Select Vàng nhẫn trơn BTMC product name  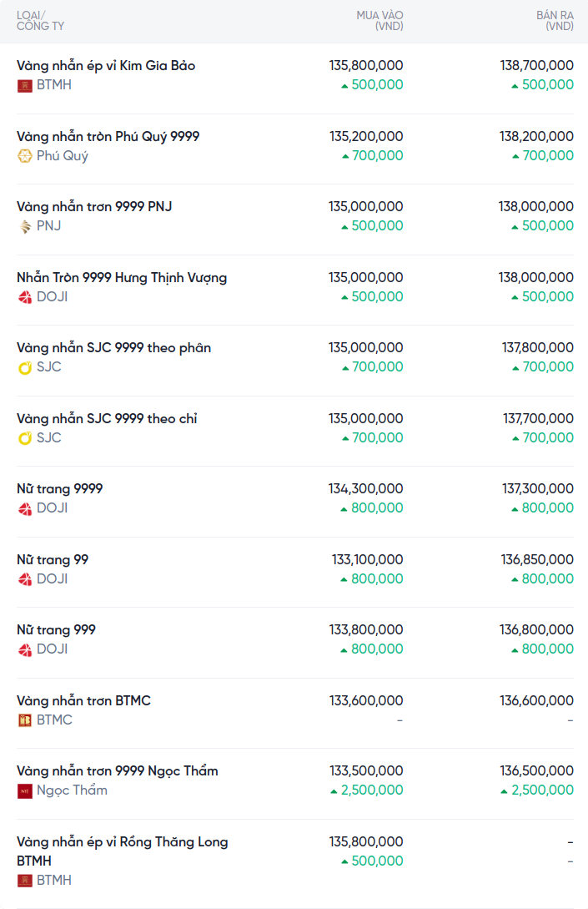pyautogui.click(x=83, y=700)
